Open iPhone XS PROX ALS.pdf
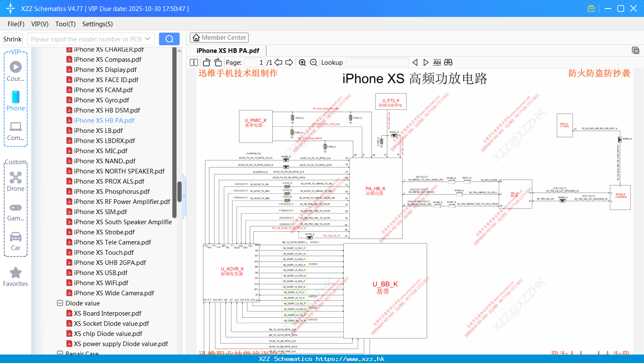Screen dimensions: 644x363 (109, 181)
